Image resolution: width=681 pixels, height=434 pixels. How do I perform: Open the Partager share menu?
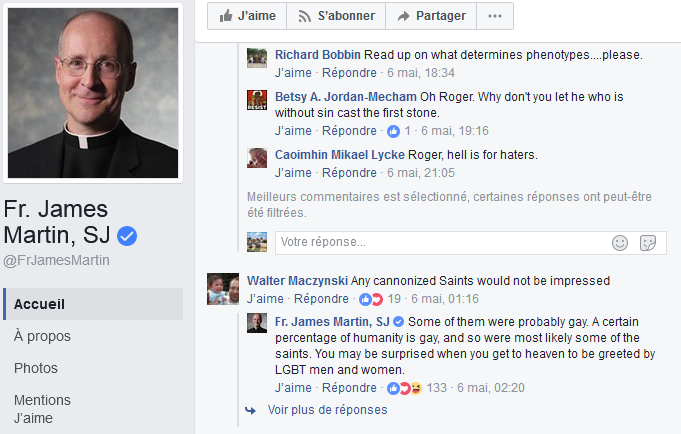[431, 16]
